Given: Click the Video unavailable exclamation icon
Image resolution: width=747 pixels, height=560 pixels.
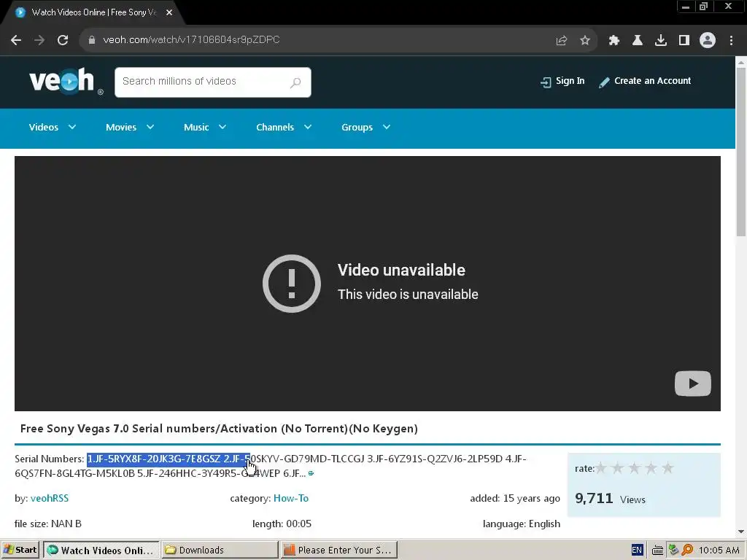Looking at the screenshot, I should coord(292,284).
